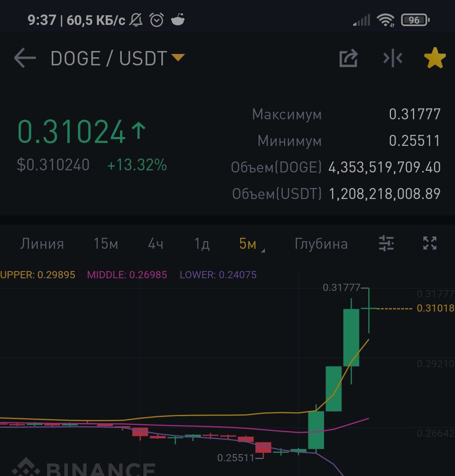
Task: Tap the $0.310240 fiat price
Action: [53, 165]
